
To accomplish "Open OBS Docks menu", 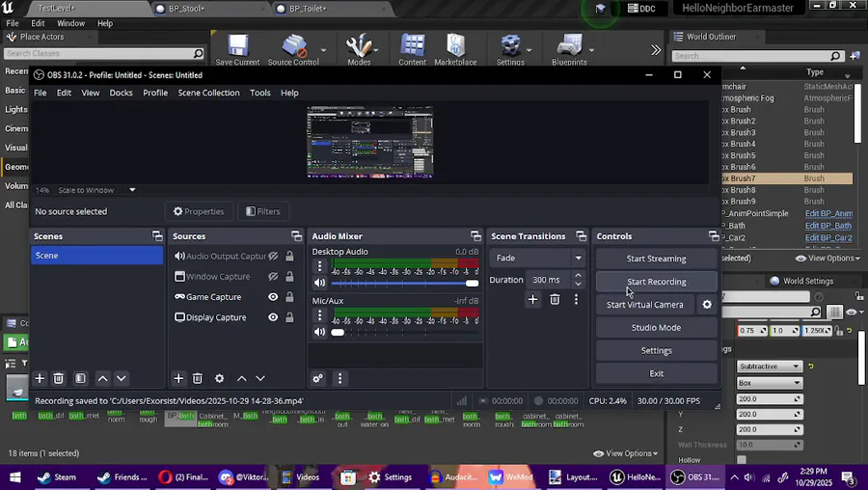I will point(121,93).
